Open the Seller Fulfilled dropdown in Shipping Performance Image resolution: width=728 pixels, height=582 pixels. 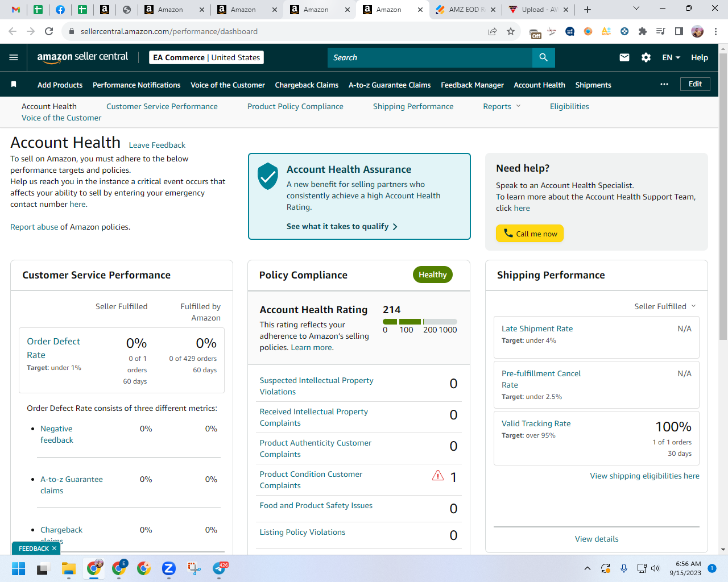point(665,306)
